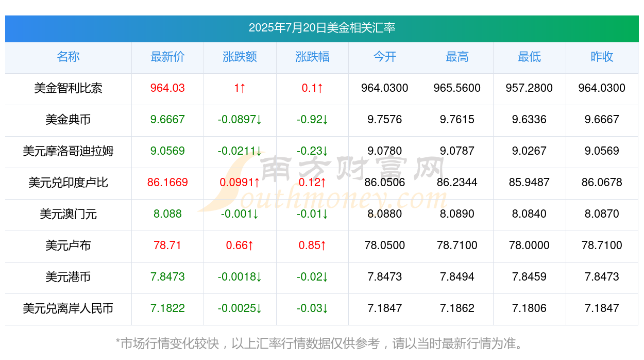Select the 美元兑印度卢比 row name
The width and height of the screenshot is (644, 360).
point(68,183)
